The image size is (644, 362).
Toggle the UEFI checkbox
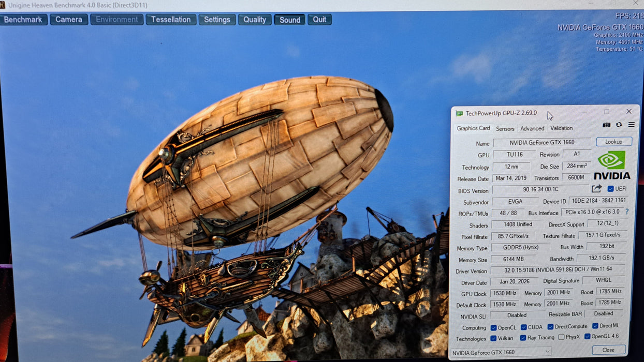(x=610, y=189)
